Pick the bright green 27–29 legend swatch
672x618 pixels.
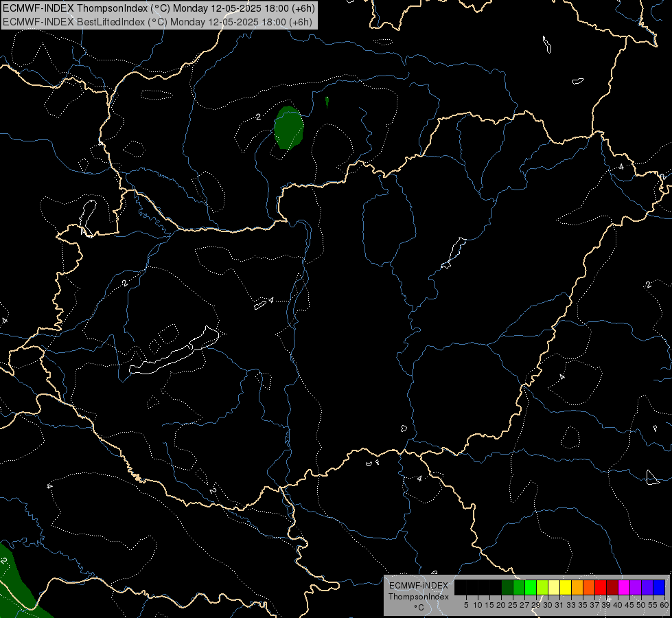pyautogui.click(x=531, y=587)
